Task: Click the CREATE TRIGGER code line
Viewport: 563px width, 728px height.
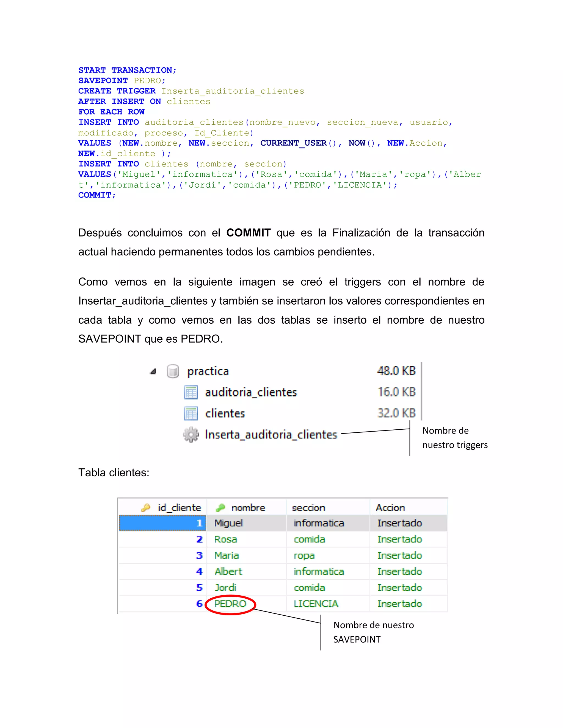Action: point(191,91)
